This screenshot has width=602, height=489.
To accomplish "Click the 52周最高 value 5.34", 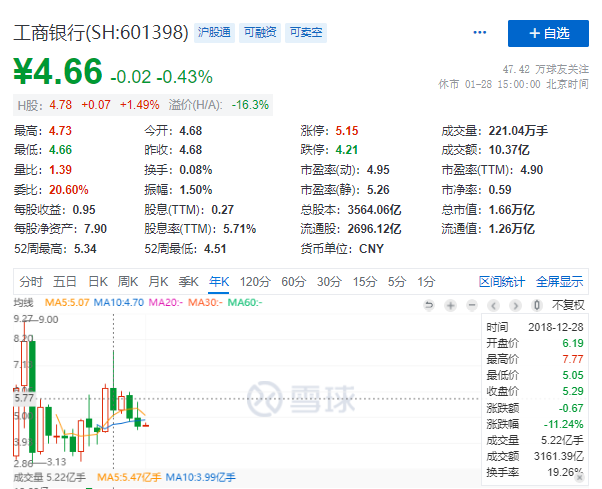I will (x=85, y=249).
